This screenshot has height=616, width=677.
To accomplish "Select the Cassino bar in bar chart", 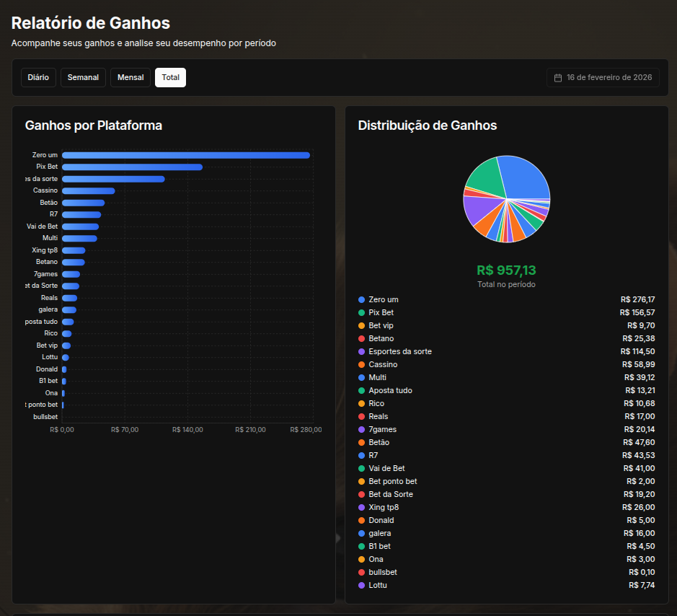I will 88,190.
